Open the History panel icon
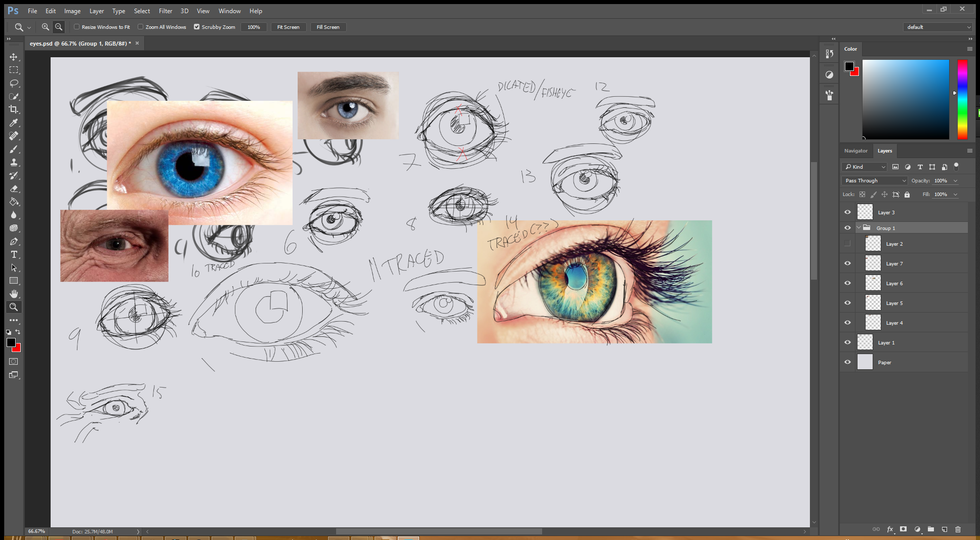This screenshot has width=980, height=540. pyautogui.click(x=829, y=54)
